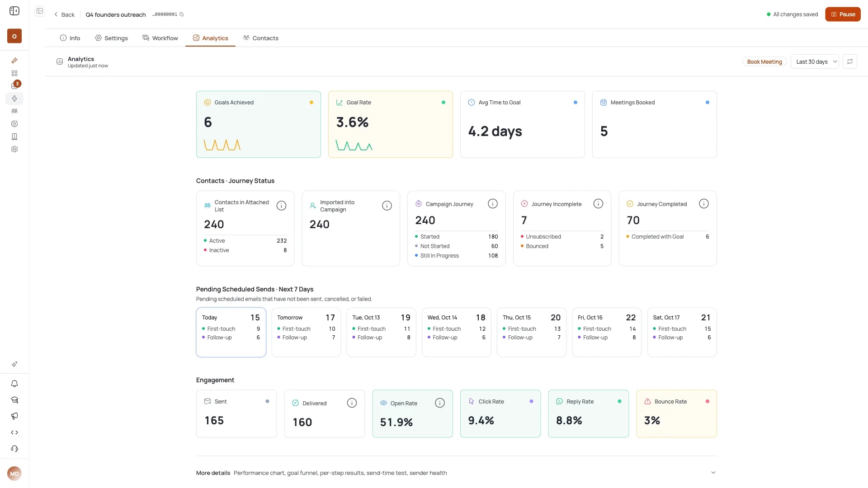868x488 pixels.
Task: Open the graduation cap learning icon
Action: click(x=14, y=400)
